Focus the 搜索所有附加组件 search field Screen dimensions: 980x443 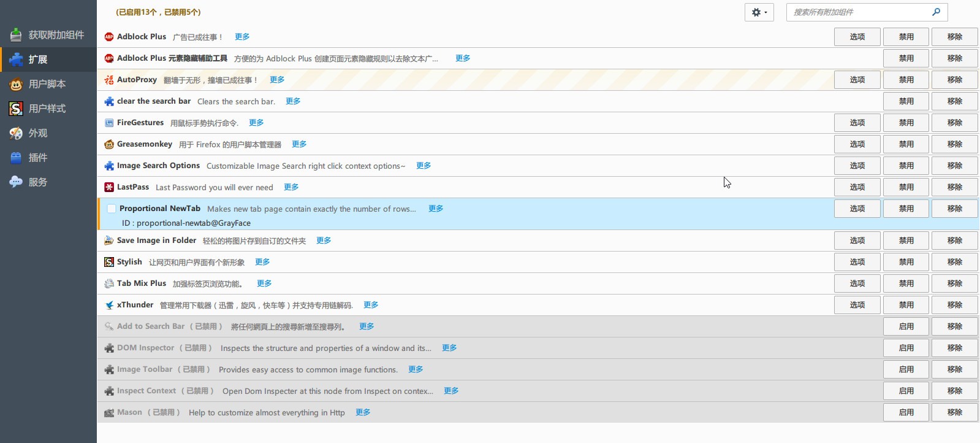(867, 12)
